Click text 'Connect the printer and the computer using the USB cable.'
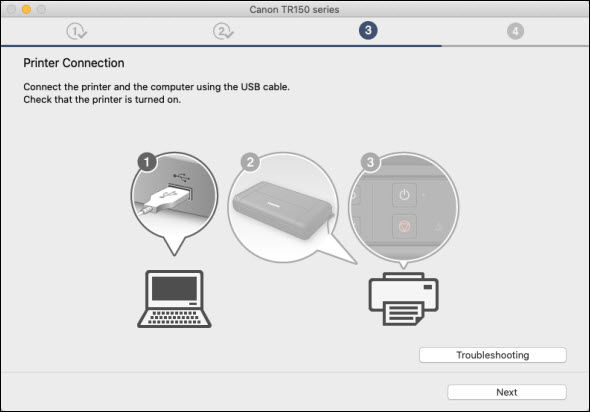The image size is (590, 412). point(157,87)
